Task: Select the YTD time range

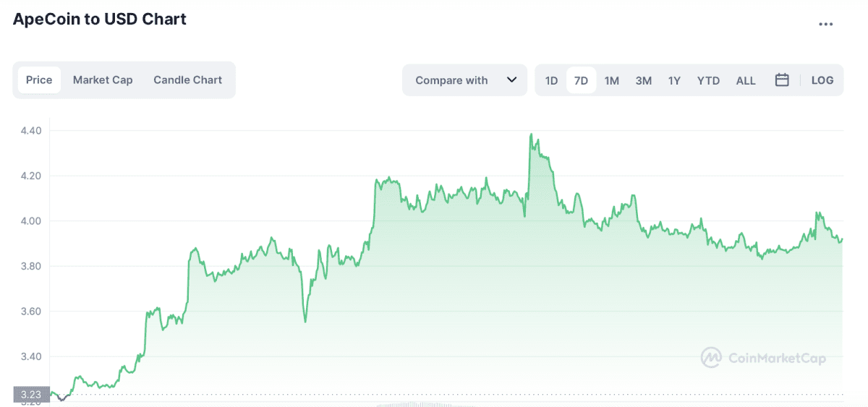Action: pyautogui.click(x=708, y=80)
